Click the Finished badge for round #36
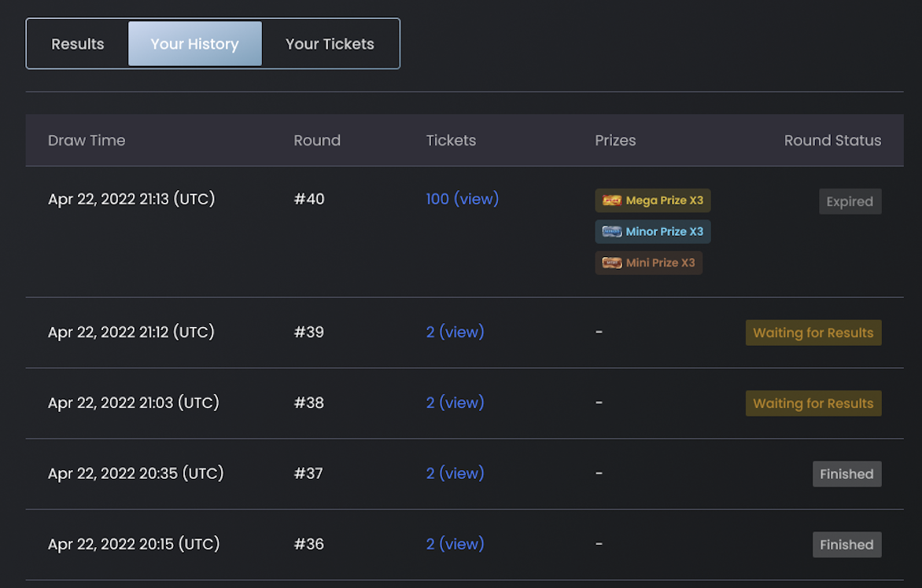922x588 pixels. pyautogui.click(x=846, y=545)
